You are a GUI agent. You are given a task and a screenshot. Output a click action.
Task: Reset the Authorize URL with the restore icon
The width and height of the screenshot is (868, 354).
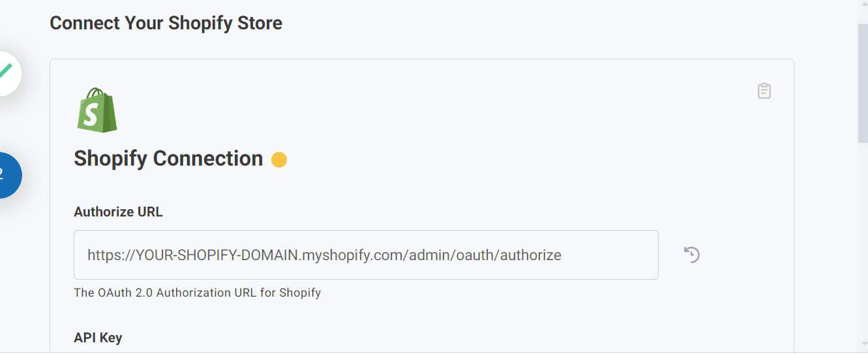click(692, 254)
